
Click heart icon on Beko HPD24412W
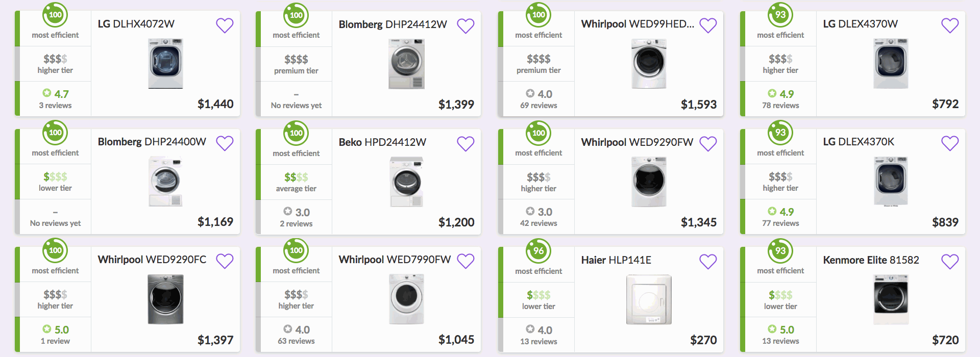coord(465,144)
